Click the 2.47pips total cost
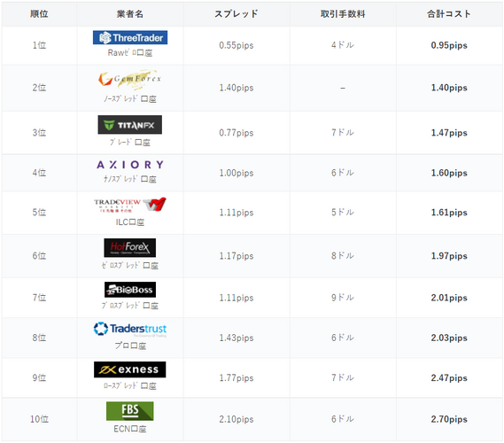 pyautogui.click(x=449, y=378)
